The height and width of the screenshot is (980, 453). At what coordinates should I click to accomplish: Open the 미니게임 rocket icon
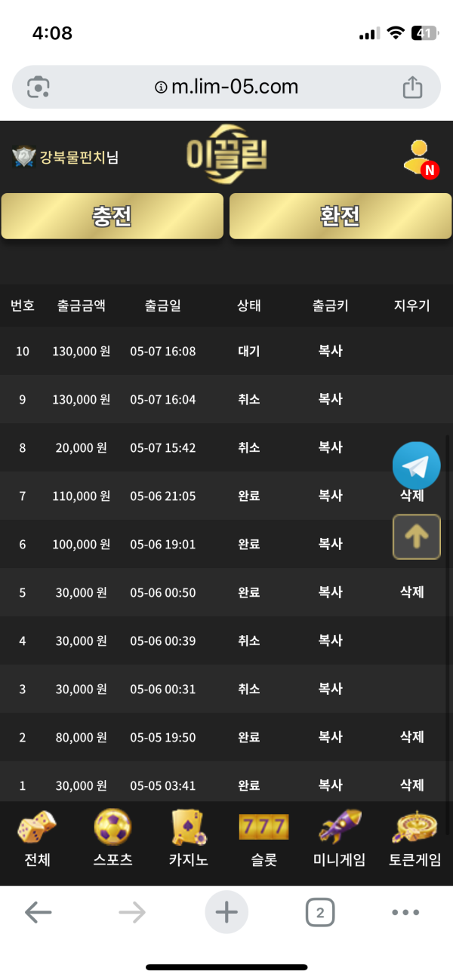(x=340, y=827)
